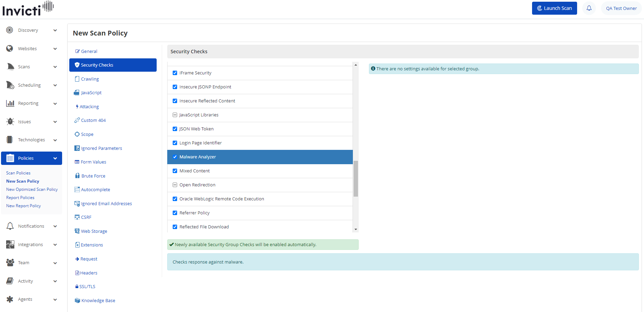Viewport: 644px width, 312px height.
Task: Toggle the Insecure JSONP Endpoint checkbox
Action: (x=175, y=87)
